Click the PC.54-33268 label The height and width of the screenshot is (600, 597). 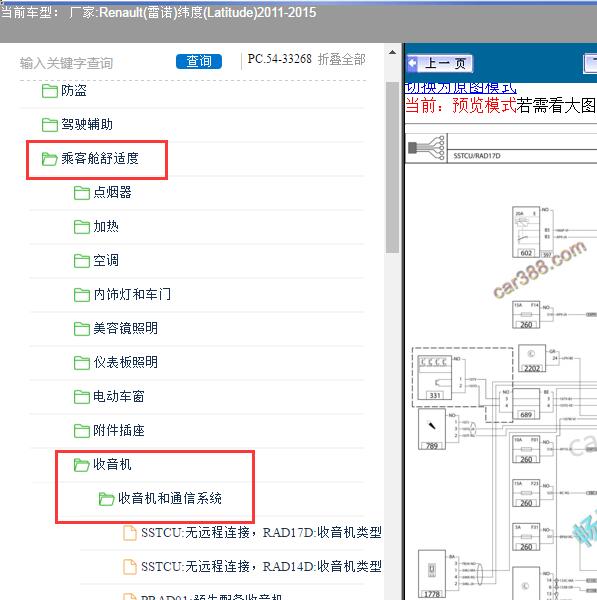[279, 59]
